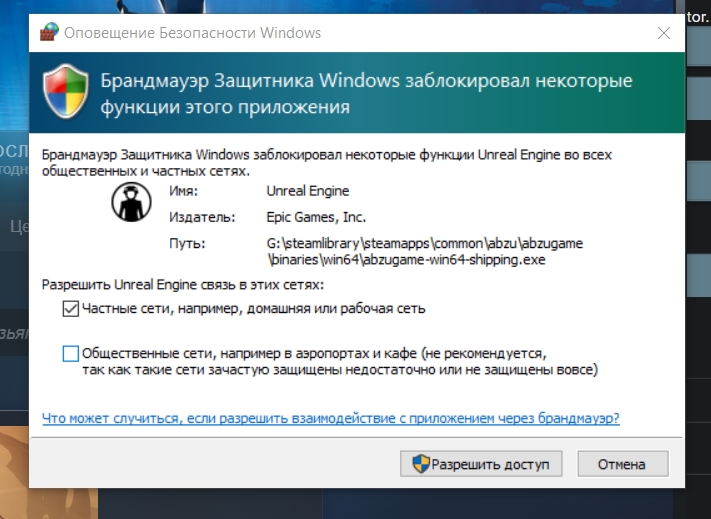Click the dialog title 'Оповещение Безопасности Windows'
This screenshot has height=519, width=711.
click(x=192, y=33)
